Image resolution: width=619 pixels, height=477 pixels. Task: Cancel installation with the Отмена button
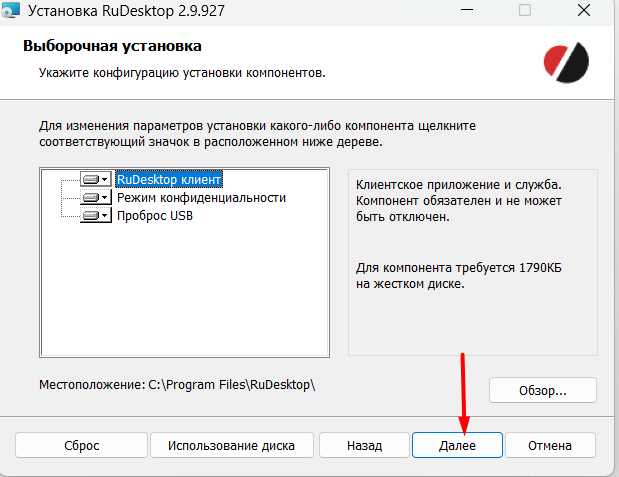[550, 445]
